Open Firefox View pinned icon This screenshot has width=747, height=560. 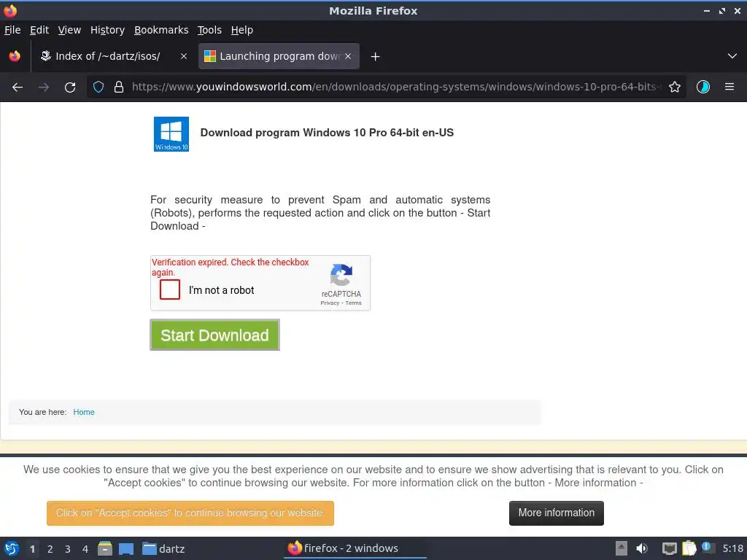15,56
